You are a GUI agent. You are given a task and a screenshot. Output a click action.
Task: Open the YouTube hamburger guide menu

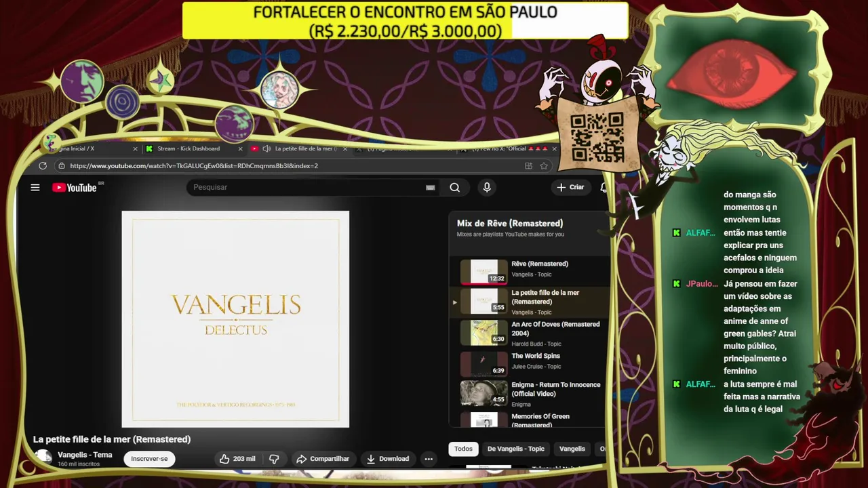35,188
